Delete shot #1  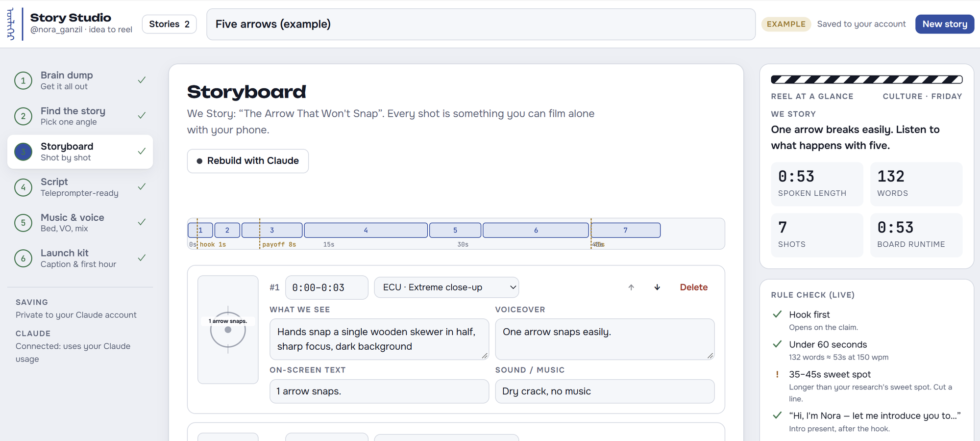coord(693,287)
